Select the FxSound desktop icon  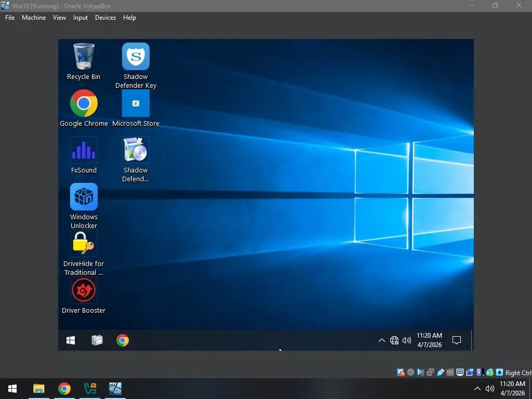[84, 155]
